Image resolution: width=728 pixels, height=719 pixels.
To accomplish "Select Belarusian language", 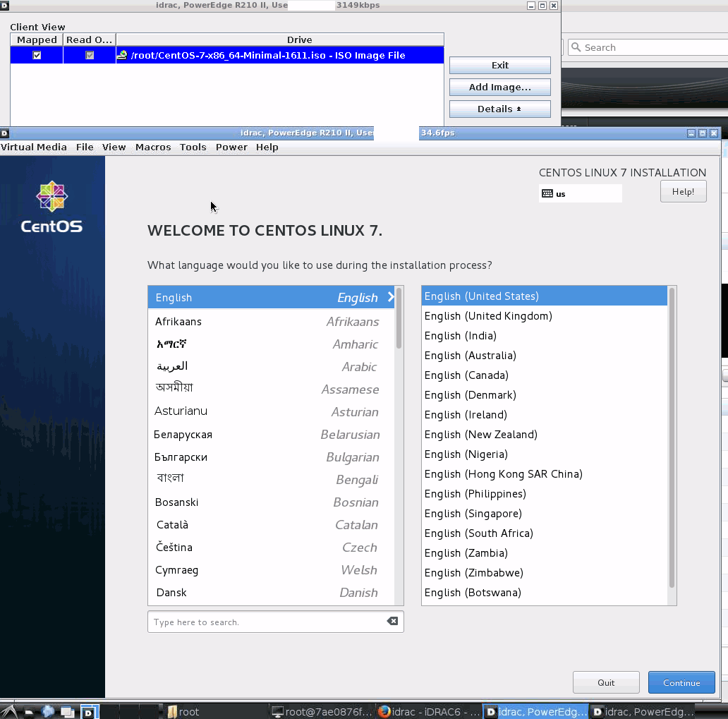I will point(271,434).
